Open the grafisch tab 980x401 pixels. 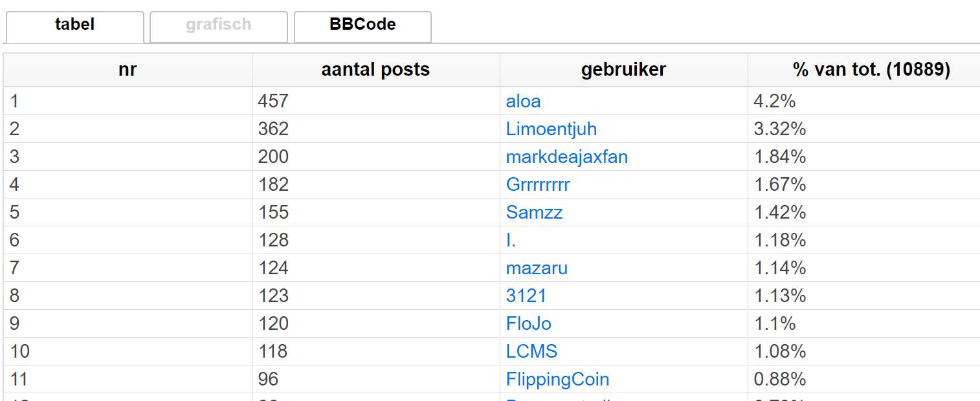point(219,26)
